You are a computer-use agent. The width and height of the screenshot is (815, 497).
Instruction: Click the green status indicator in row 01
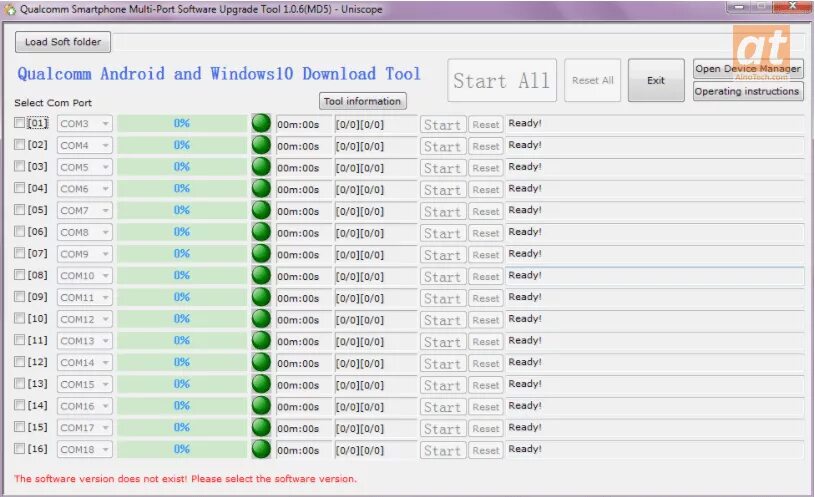click(261, 123)
